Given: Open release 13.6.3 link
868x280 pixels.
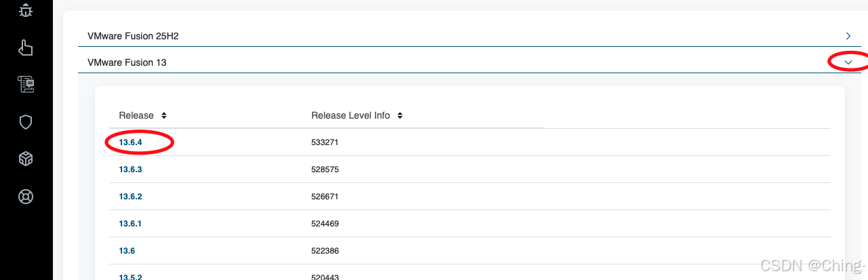Looking at the screenshot, I should point(130,169).
